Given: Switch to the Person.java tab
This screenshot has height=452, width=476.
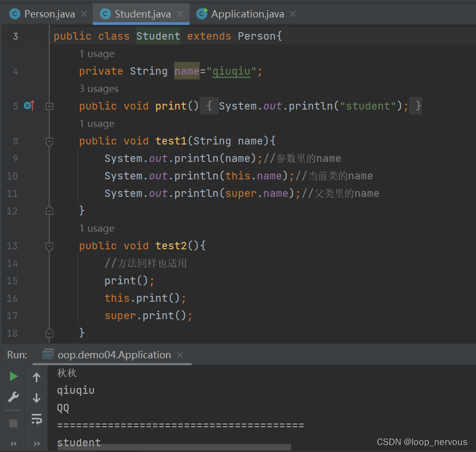Looking at the screenshot, I should [49, 14].
